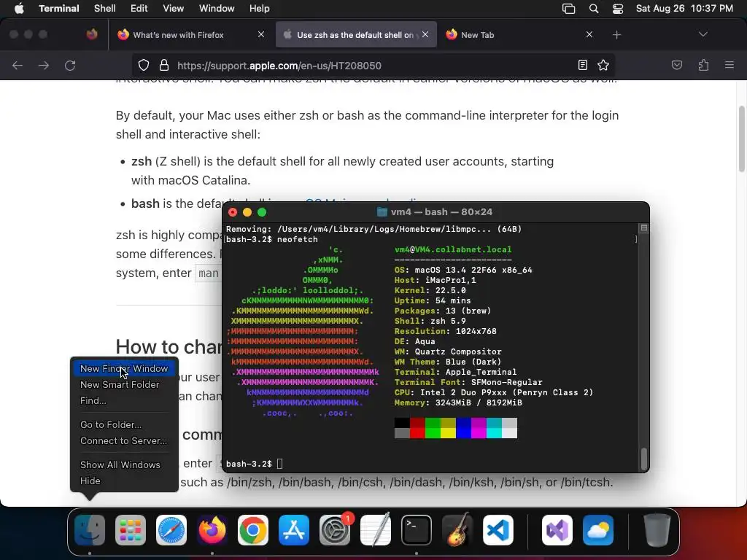Viewport: 747px width, 560px height.
Task: Select Show All Windows
Action: click(124, 464)
